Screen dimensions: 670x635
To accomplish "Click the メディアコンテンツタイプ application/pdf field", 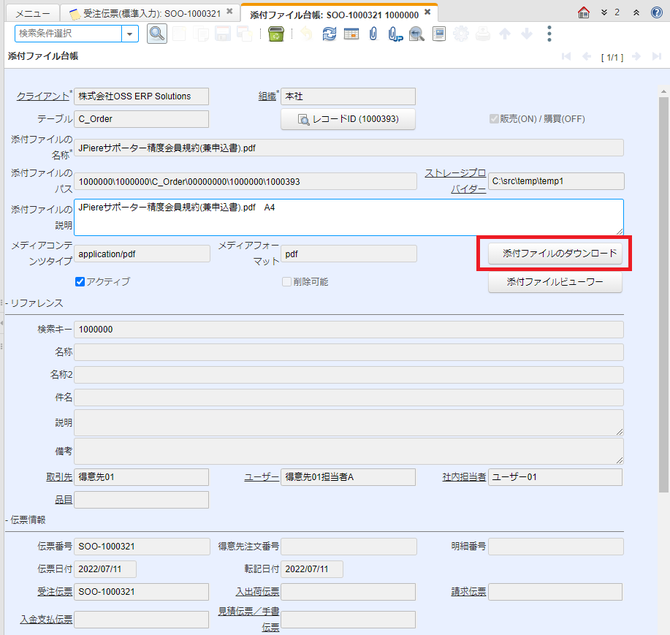I will [x=142, y=254].
